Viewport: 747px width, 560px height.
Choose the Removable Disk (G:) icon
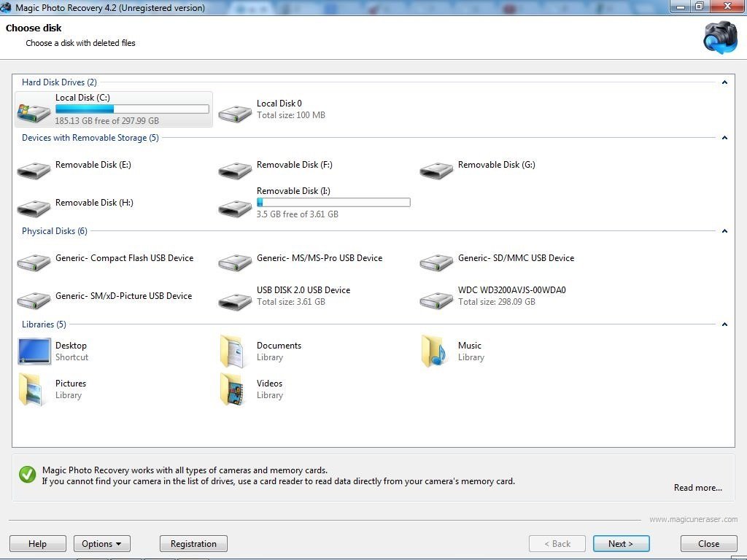436,170
